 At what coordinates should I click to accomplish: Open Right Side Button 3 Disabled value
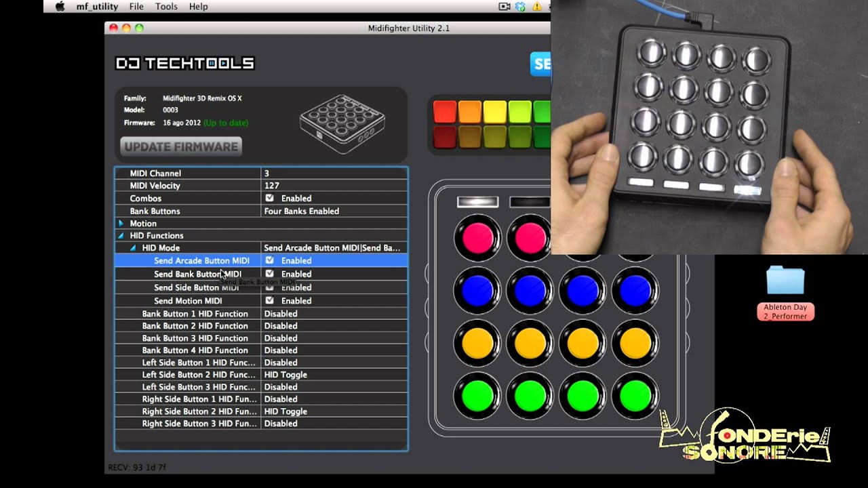(334, 424)
